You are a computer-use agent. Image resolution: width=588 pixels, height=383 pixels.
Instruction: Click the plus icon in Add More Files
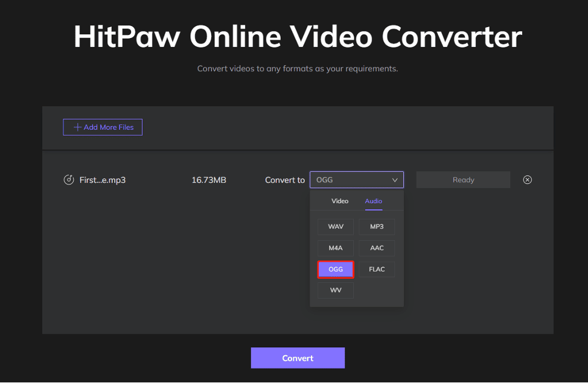pos(77,127)
